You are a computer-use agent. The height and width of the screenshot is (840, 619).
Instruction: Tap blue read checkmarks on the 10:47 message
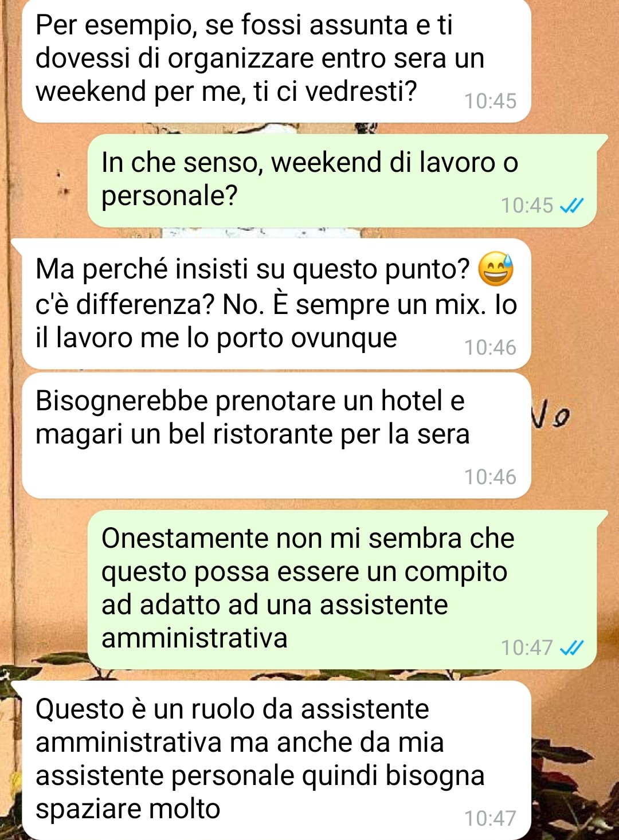tap(571, 647)
